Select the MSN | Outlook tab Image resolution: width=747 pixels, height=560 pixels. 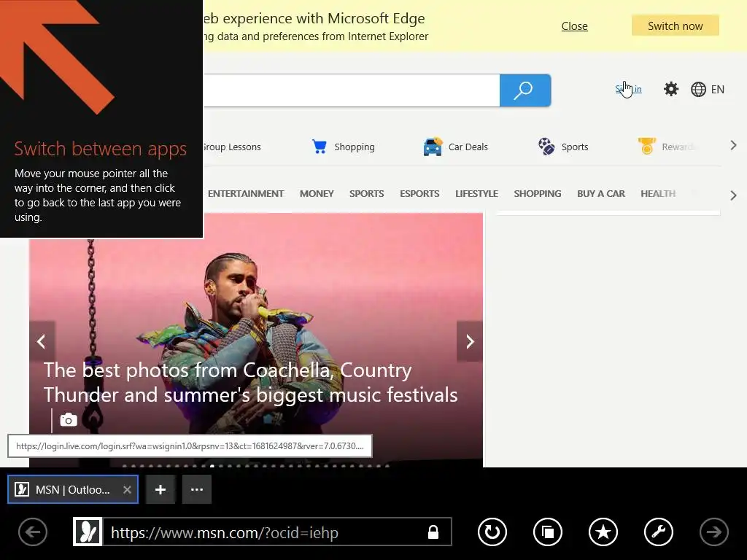[x=73, y=489]
